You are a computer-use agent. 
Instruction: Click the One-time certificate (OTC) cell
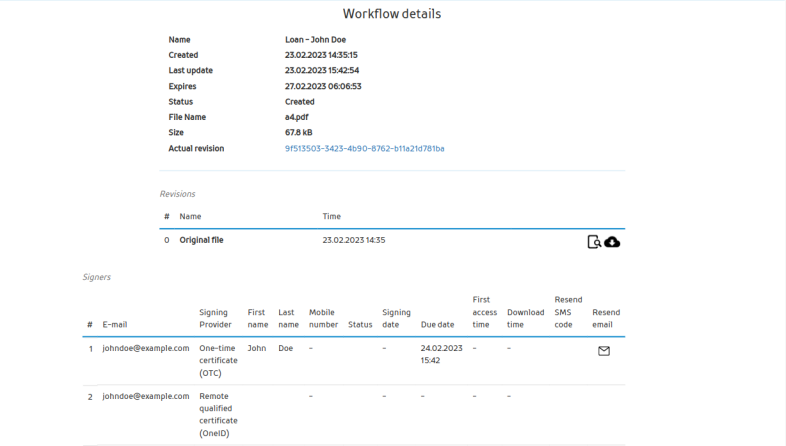tap(217, 360)
